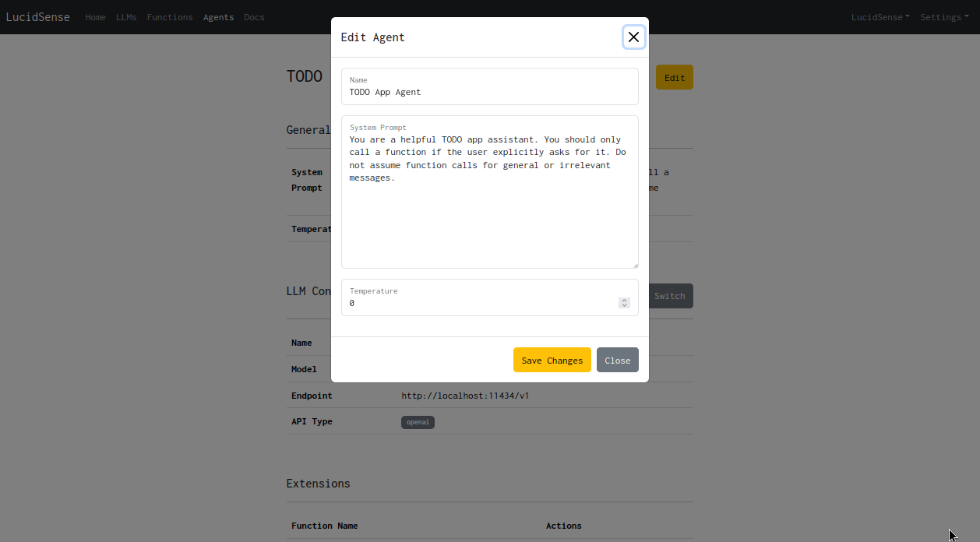980x542 pixels.
Task: Click the openai API Type badge
Action: tap(418, 422)
